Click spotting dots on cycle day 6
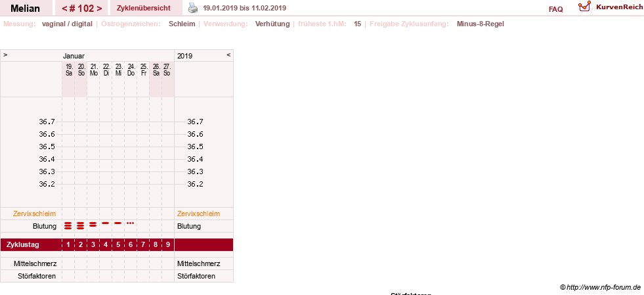Viewport: 644px width, 295px height. (x=130, y=223)
